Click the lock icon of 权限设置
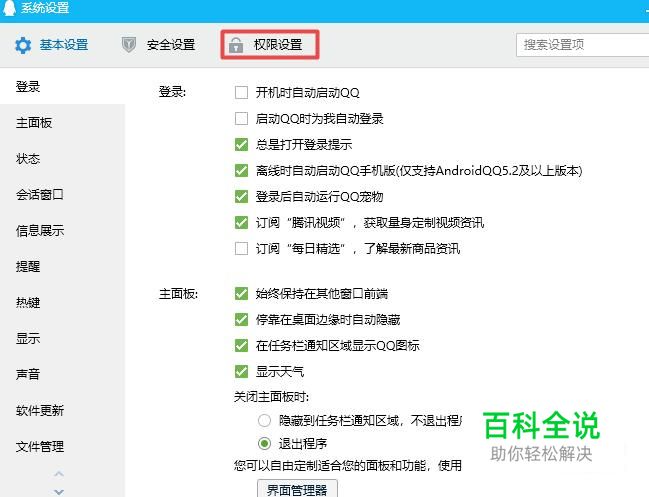649x497 pixels. 236,45
